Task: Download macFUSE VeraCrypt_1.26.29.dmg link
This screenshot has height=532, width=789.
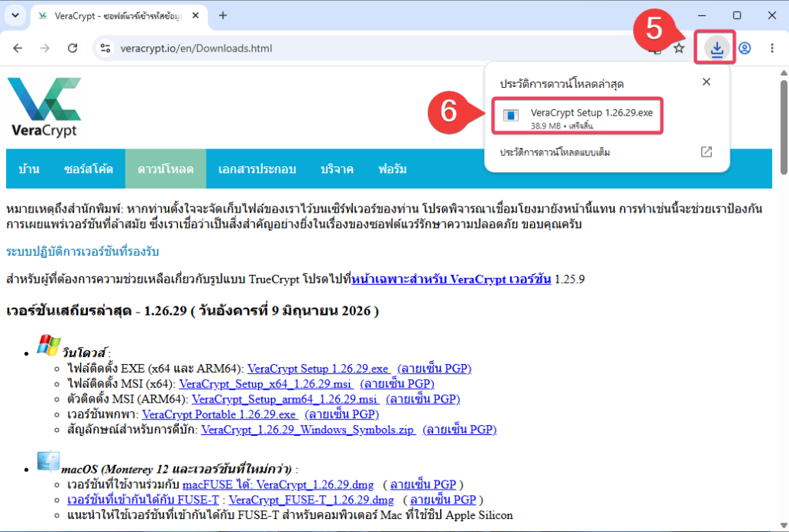Action: pos(278,485)
